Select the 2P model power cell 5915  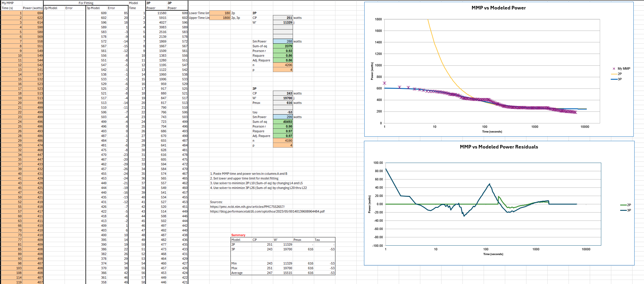point(157,18)
